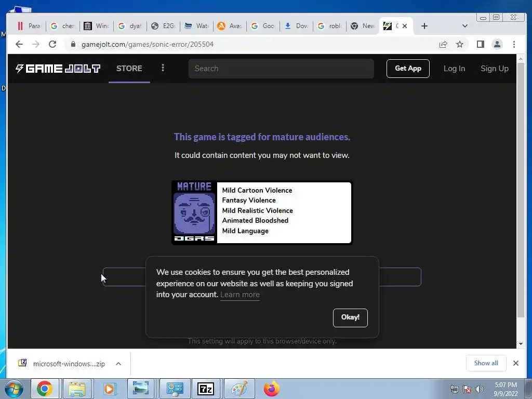
Task: Reload the page
Action: (x=52, y=45)
